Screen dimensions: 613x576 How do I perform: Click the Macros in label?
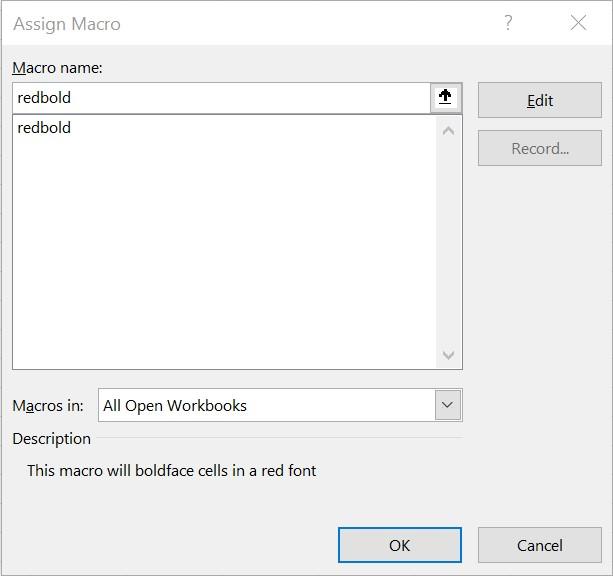click(x=48, y=406)
